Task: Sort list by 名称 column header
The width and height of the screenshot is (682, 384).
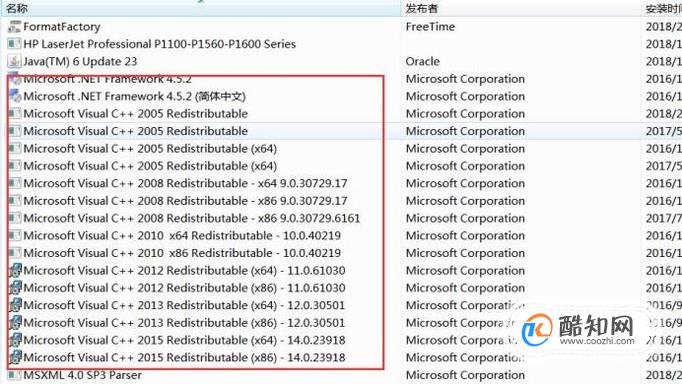Action: 17,8
